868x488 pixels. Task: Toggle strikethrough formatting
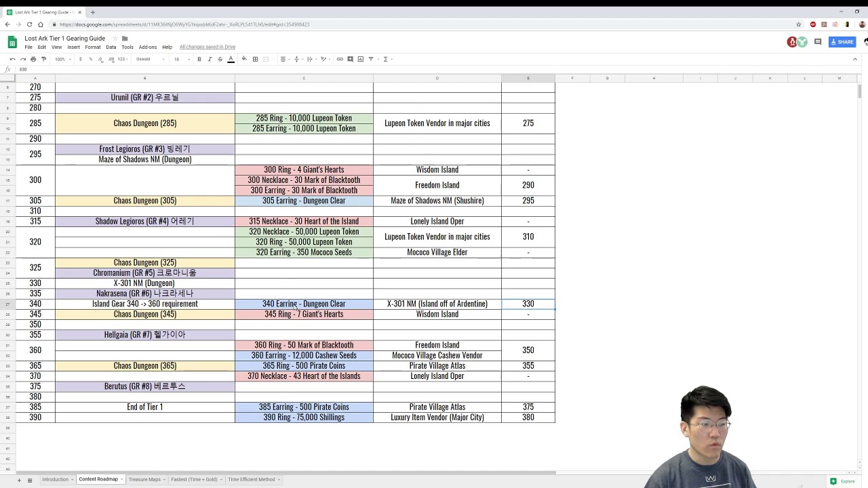click(x=220, y=59)
